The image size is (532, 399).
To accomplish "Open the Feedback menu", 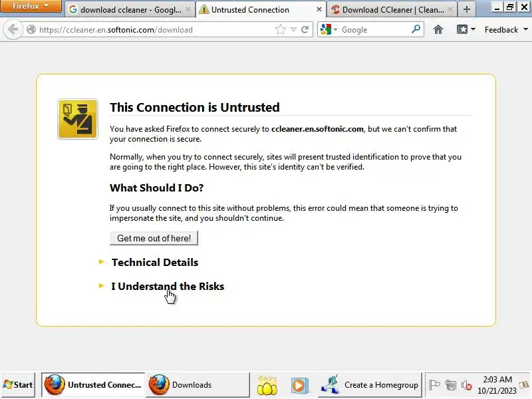I will [506, 30].
